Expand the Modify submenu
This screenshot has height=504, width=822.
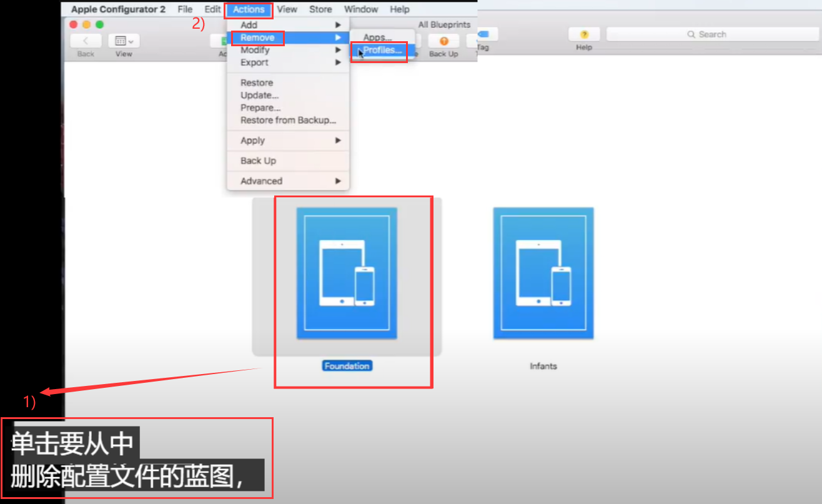288,50
